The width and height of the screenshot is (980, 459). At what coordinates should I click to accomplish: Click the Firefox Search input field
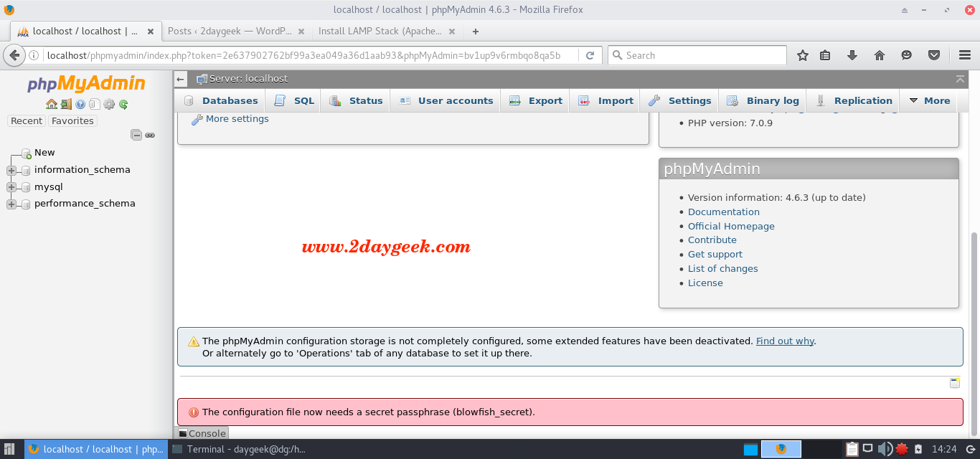tap(697, 55)
